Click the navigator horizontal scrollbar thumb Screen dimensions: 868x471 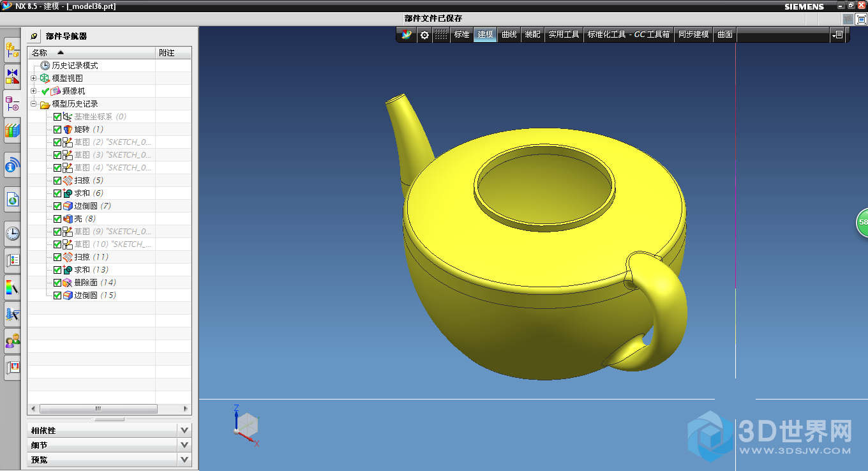pos(98,408)
